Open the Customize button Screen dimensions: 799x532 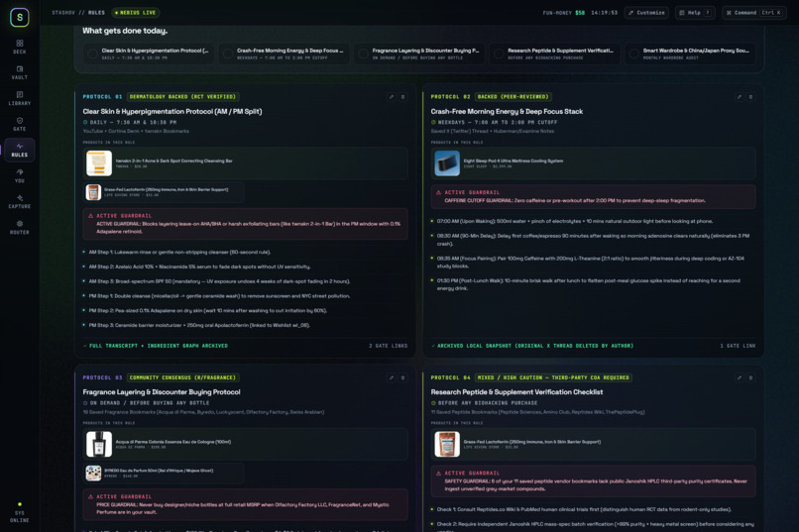[x=646, y=13]
